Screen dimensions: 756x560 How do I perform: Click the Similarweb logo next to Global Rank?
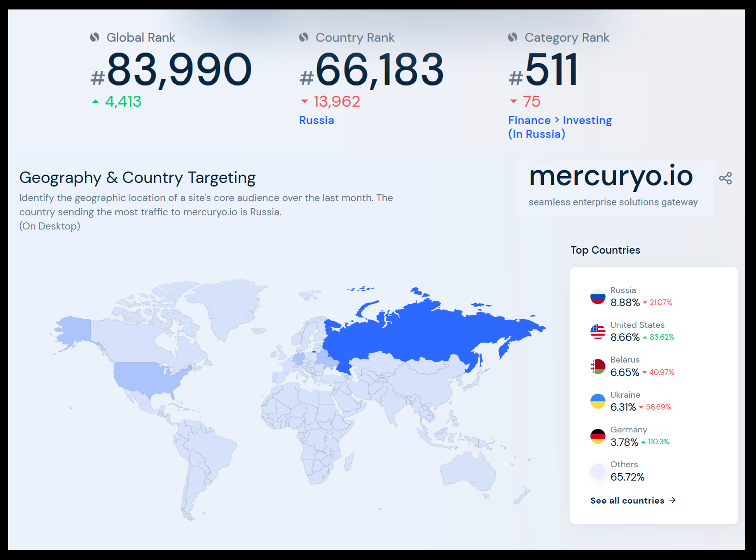[x=95, y=37]
